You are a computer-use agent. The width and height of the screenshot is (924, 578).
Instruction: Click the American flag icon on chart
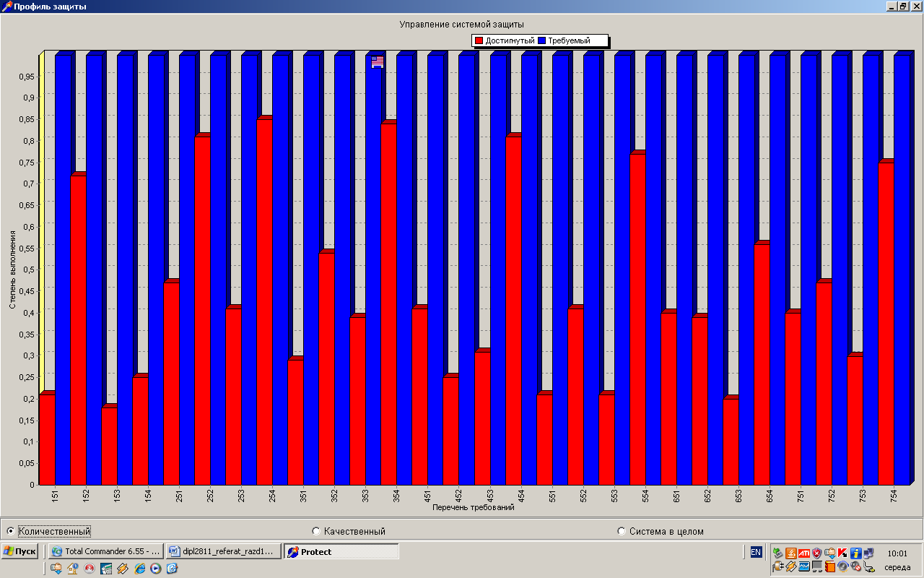click(x=378, y=62)
